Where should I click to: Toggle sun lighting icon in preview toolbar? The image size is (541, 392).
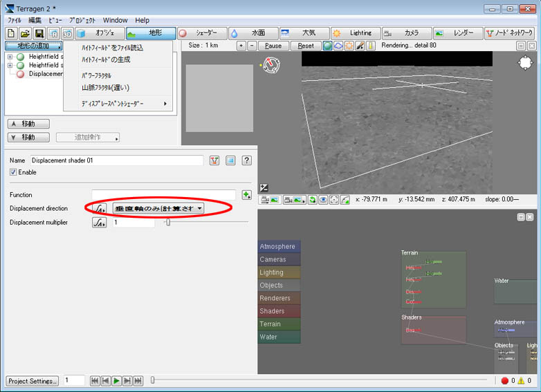[x=349, y=46]
